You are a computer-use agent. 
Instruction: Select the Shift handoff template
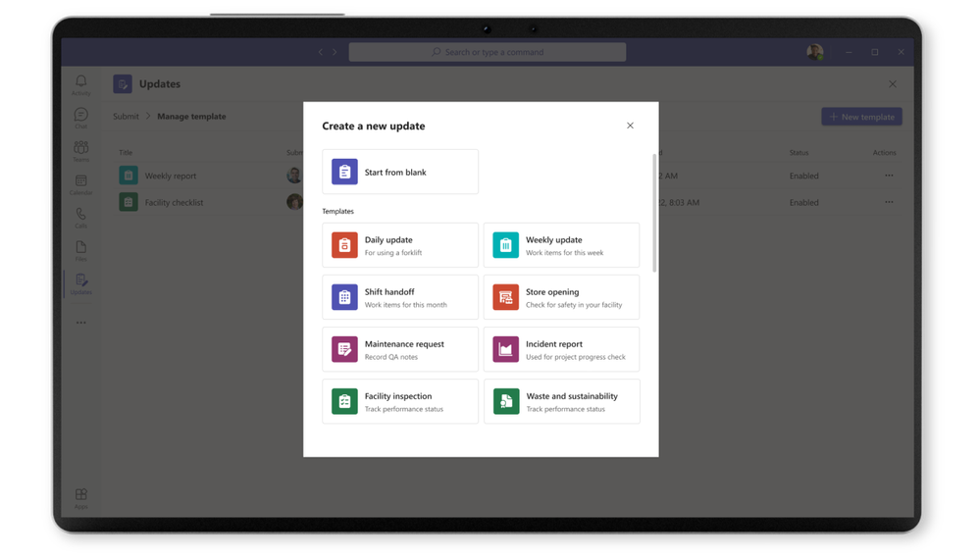tap(400, 297)
